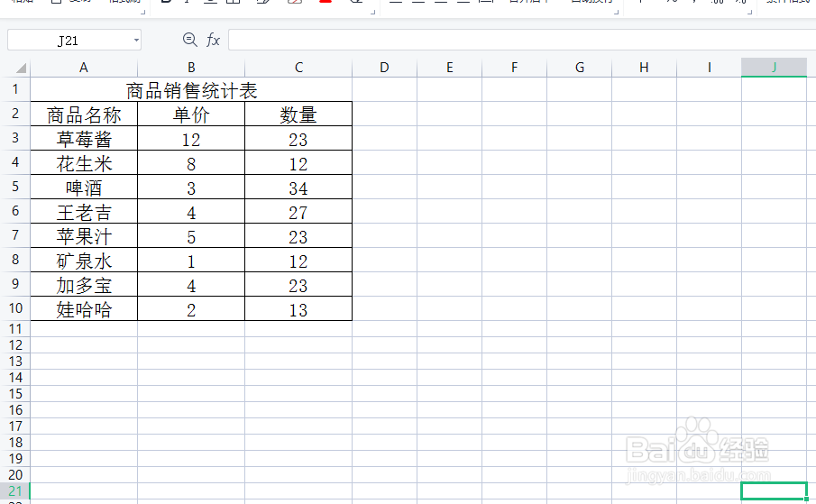Click 啤酒's unit price 3
The width and height of the screenshot is (816, 504).
(191, 187)
